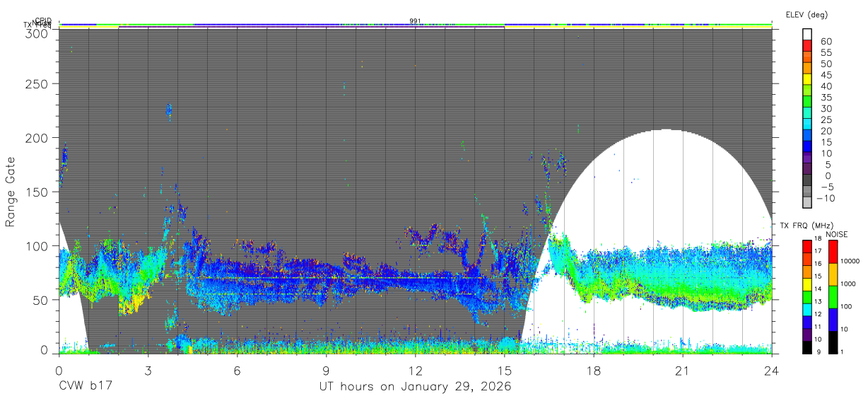
Task: Click the "18" tick on the UT hours axis
Action: [x=594, y=370]
